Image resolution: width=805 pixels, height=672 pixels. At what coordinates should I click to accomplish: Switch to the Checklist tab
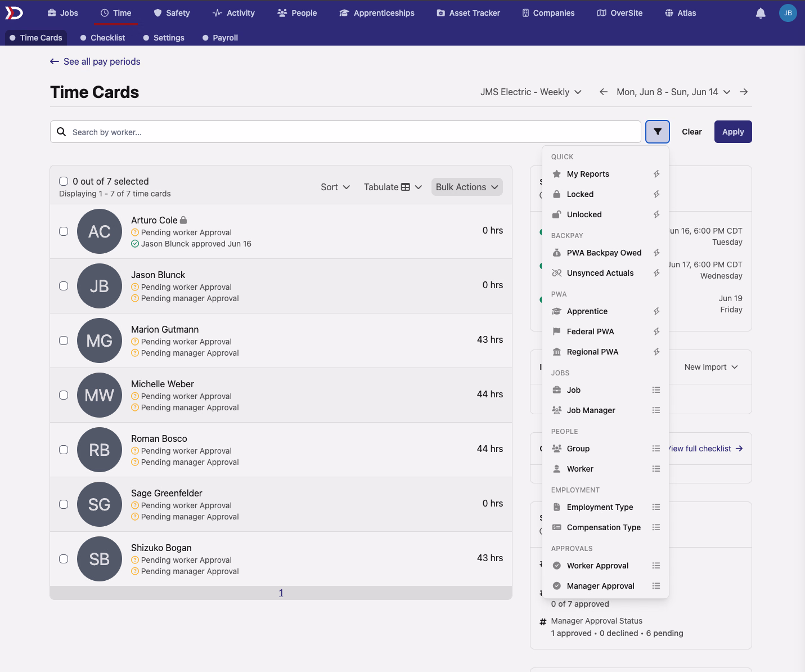click(x=102, y=38)
